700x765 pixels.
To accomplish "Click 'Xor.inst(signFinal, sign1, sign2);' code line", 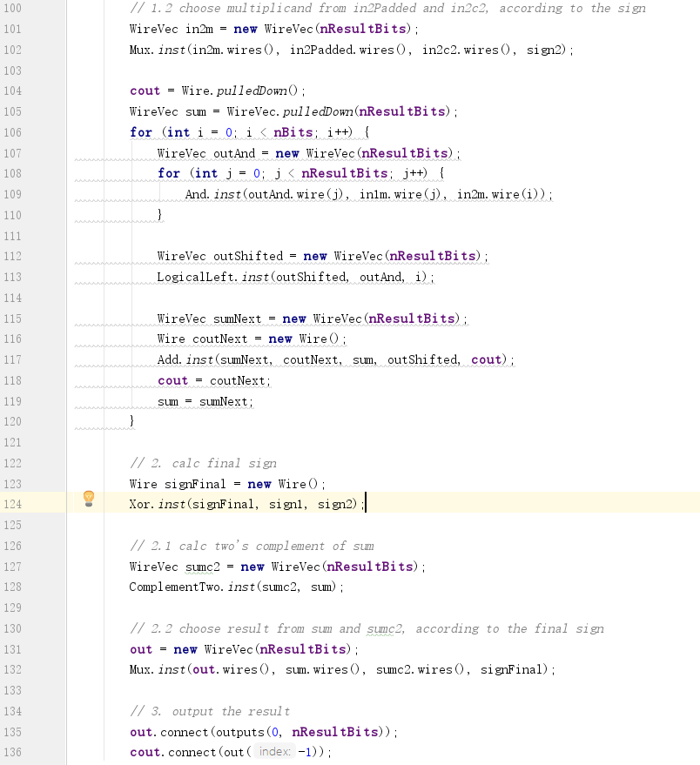I will click(247, 504).
